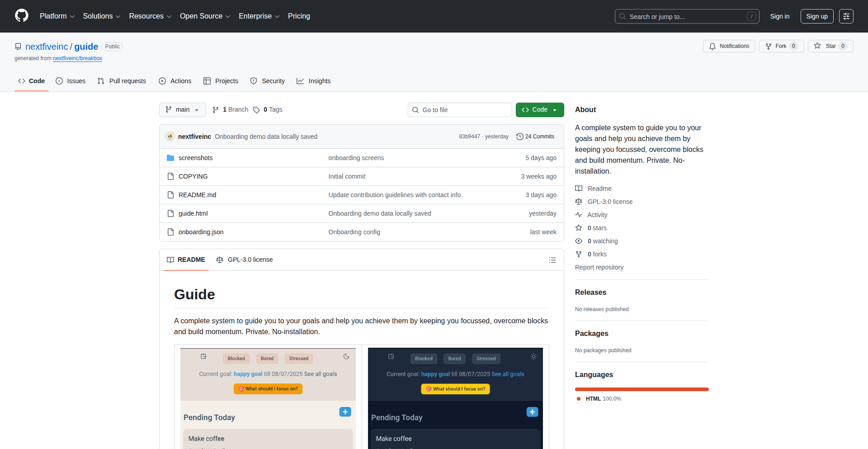Viewport: 868px width, 449px height.
Task: Click the Sign up button
Action: pos(816,16)
